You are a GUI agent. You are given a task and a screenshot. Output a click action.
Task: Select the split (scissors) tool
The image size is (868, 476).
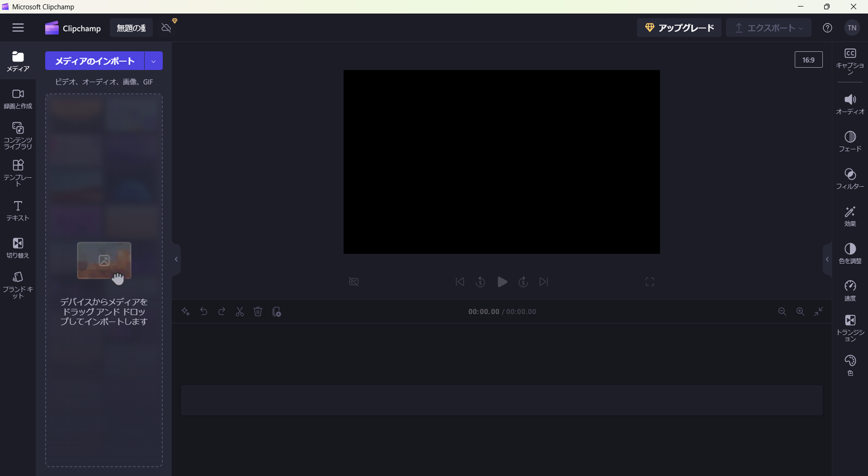click(240, 312)
